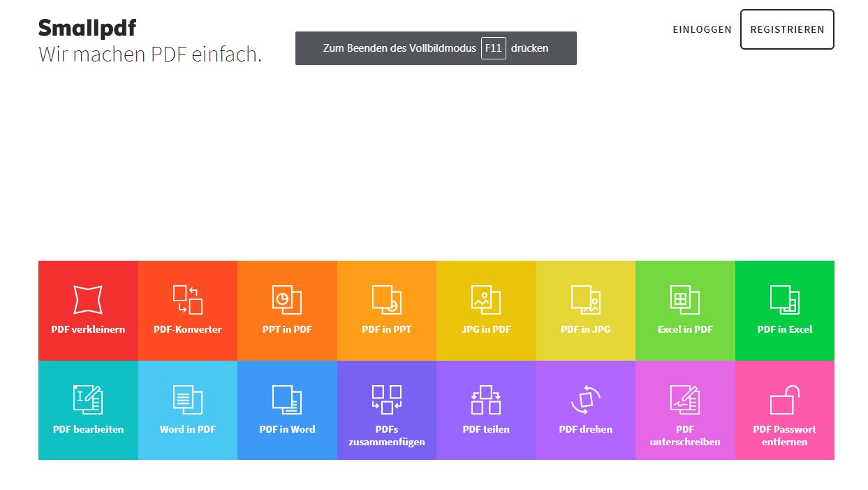Open the PDF verkleinern compress icon

coord(88,299)
